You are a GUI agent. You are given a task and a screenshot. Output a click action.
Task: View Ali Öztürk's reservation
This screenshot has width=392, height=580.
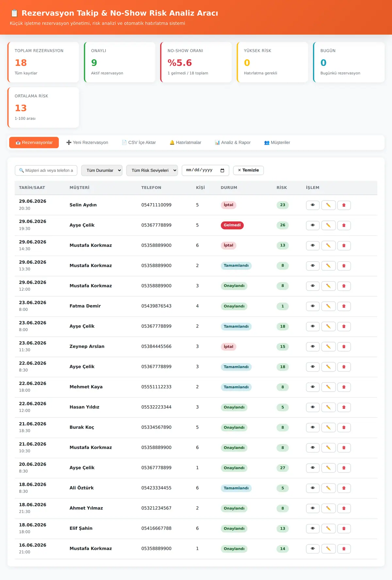(x=313, y=488)
